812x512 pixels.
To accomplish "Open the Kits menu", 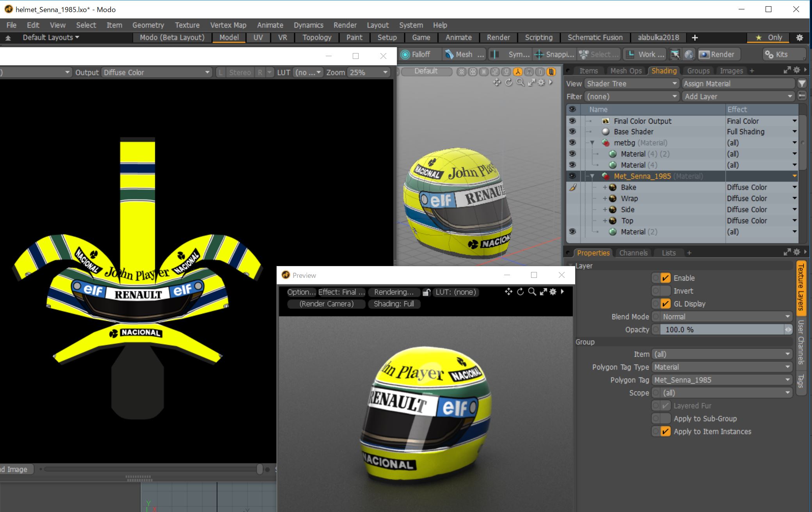I will [x=784, y=55].
